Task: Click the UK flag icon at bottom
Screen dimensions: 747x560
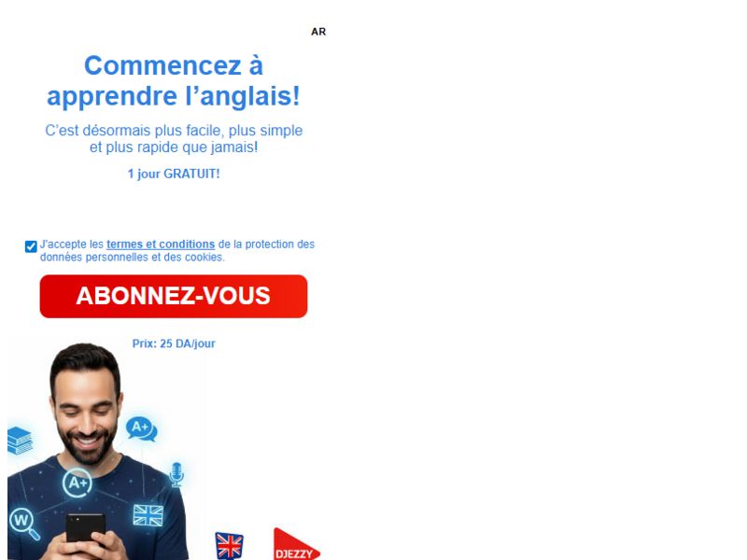Action: (x=229, y=546)
